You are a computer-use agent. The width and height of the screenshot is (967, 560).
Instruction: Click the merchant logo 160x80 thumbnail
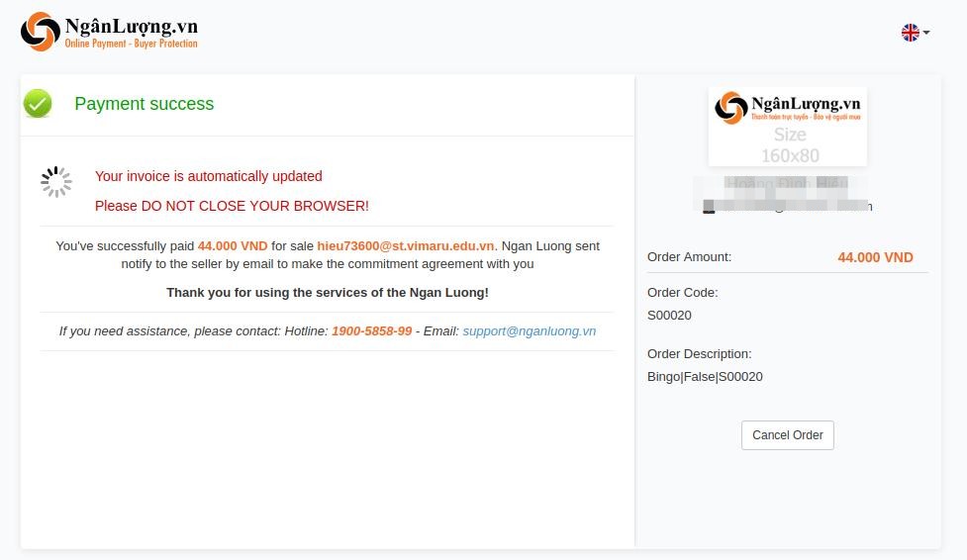788,127
